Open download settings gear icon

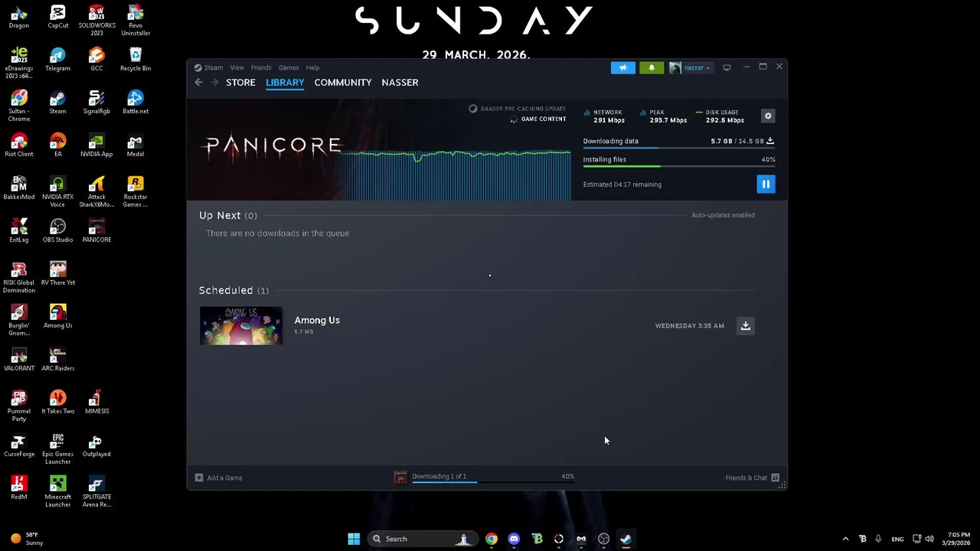click(x=768, y=116)
